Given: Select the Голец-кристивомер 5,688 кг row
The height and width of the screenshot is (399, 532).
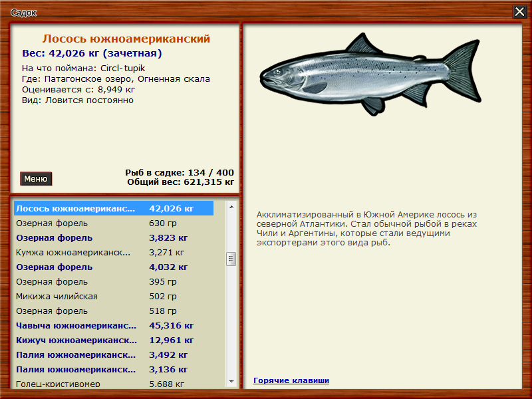Looking at the screenshot, I should point(114,383).
